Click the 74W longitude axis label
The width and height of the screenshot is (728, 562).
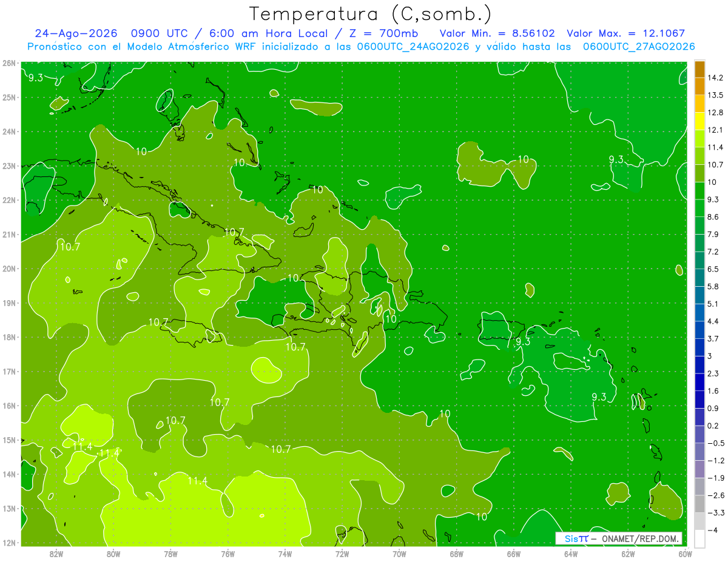pos(285,554)
